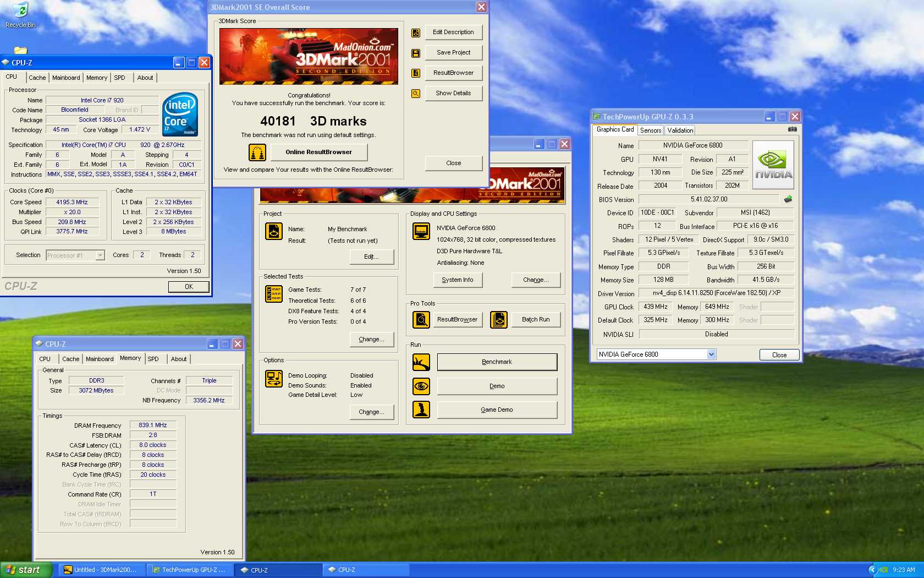Click the Benchmark button
This screenshot has width=924, height=578.
point(497,362)
